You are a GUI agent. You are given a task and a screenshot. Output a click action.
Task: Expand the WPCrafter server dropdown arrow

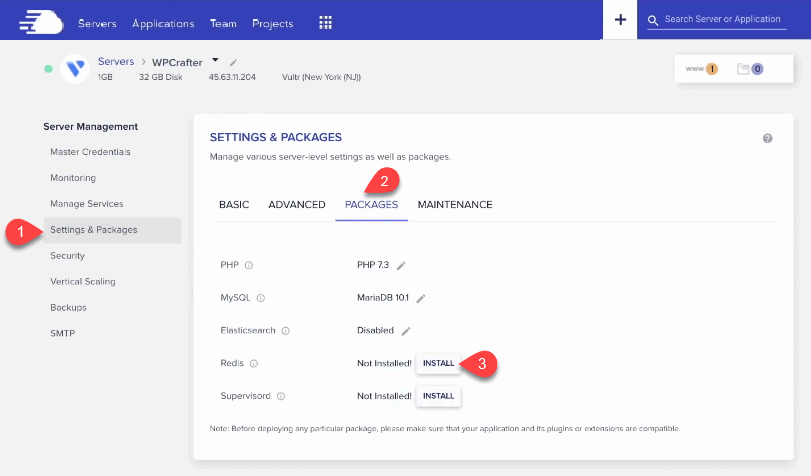pos(216,61)
